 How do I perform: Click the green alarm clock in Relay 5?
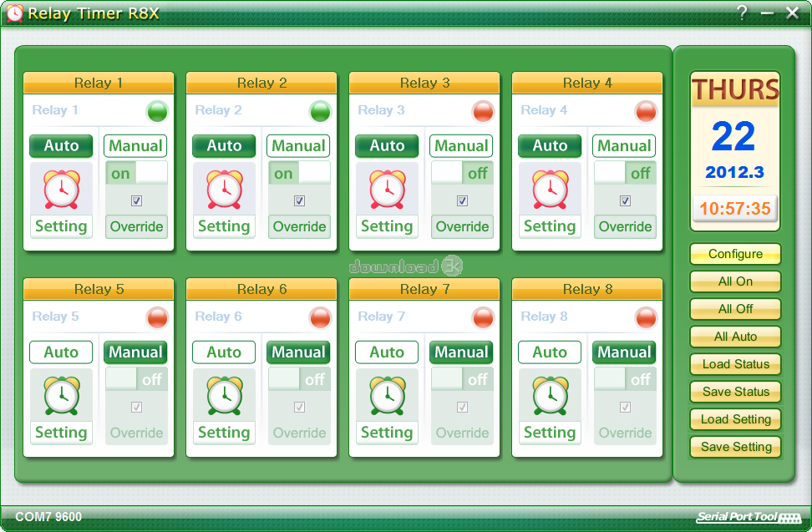[61, 395]
